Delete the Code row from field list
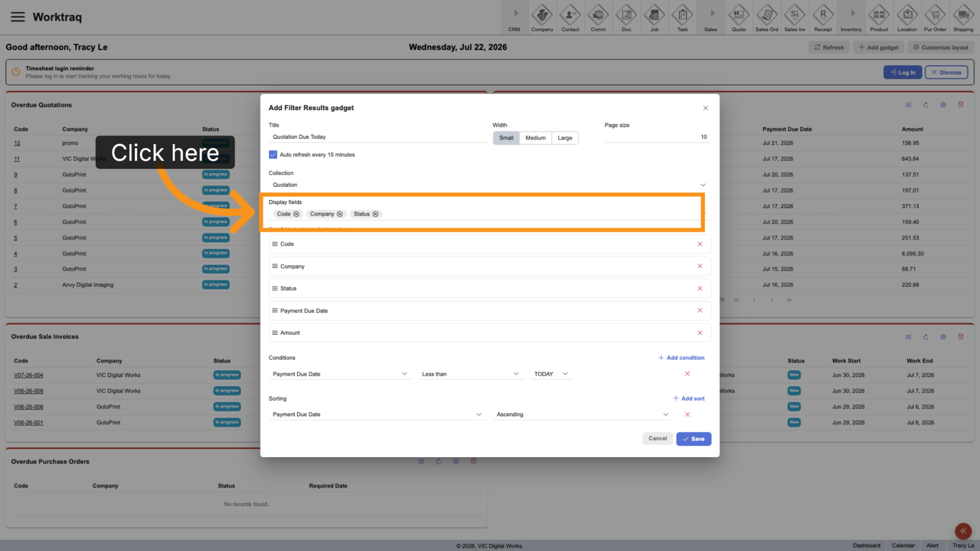Image resolution: width=980 pixels, height=551 pixels. click(699, 244)
